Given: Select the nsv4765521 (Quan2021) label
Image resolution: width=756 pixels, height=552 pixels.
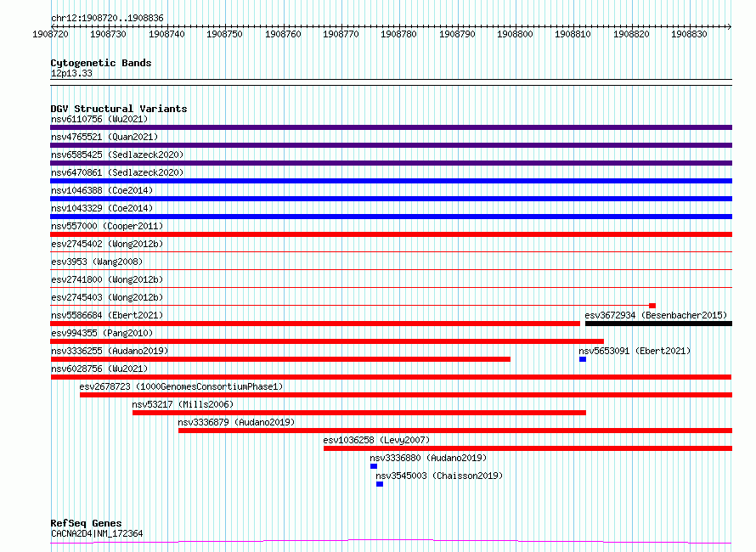Looking at the screenshot, I should (x=104, y=137).
